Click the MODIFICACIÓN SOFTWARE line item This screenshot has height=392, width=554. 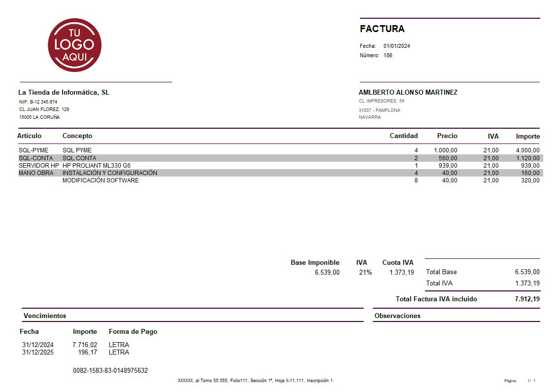click(x=101, y=180)
